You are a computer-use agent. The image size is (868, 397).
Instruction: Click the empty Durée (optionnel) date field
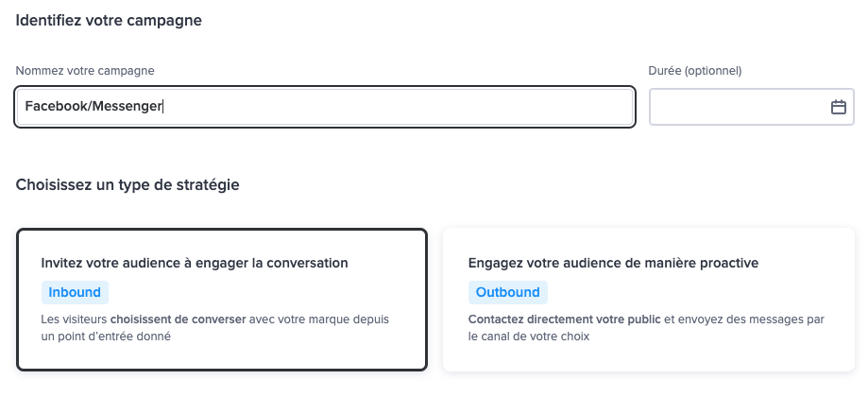point(752,107)
